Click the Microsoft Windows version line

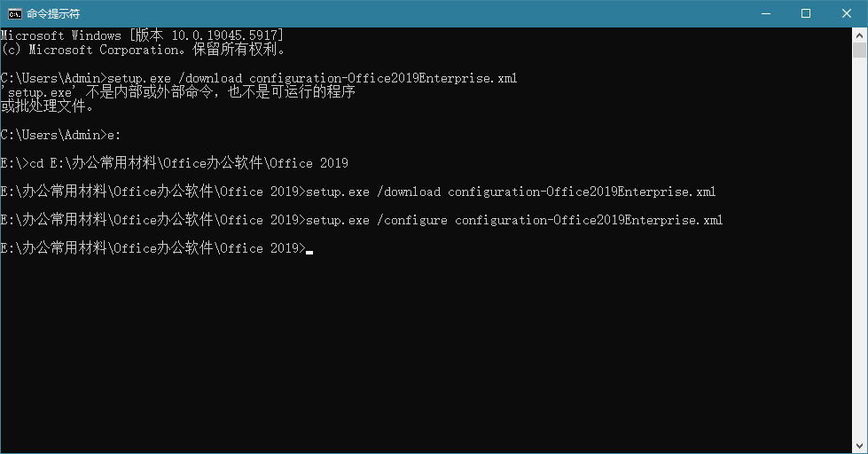coord(142,35)
